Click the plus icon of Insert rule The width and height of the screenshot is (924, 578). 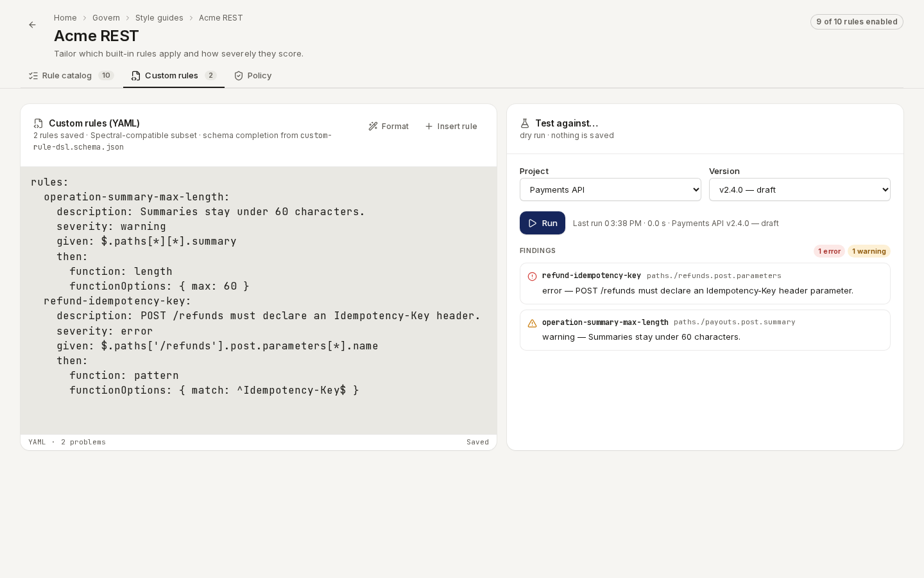429,127
